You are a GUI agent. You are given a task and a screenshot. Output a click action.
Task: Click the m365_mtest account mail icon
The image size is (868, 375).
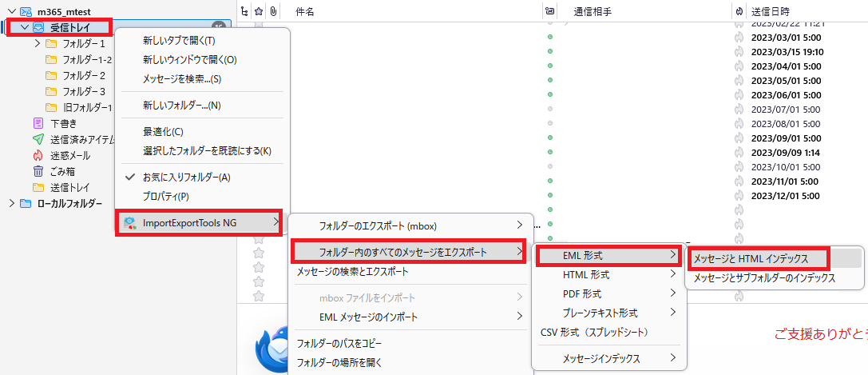(x=26, y=11)
